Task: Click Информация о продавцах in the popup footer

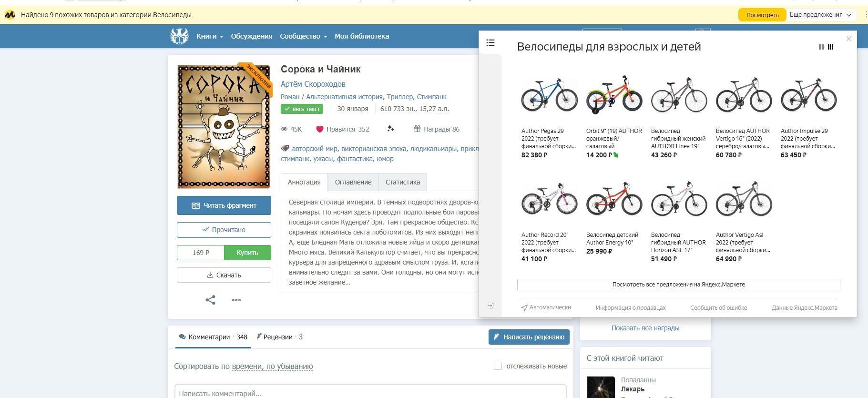Action: click(631, 308)
